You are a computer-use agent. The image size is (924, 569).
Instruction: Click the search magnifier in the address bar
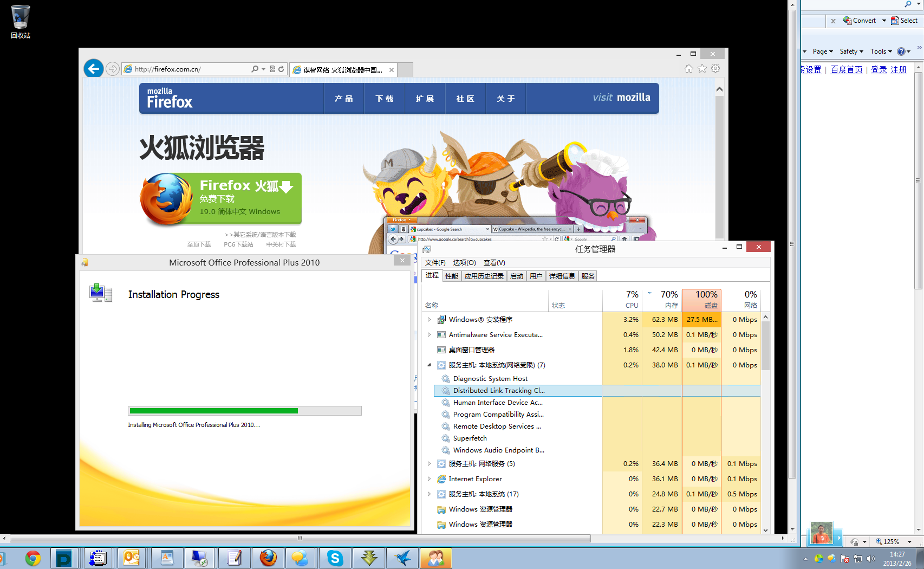click(255, 69)
